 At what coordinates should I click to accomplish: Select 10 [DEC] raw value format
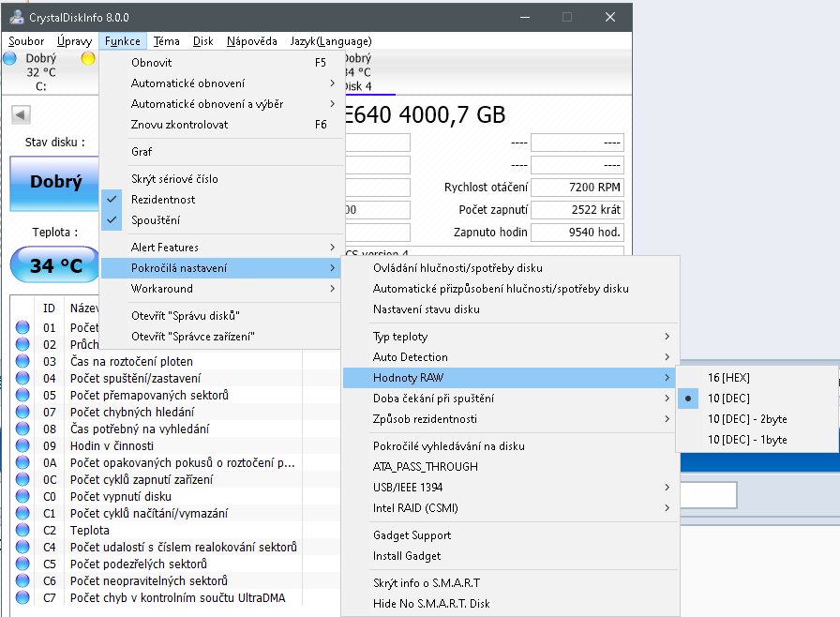(x=757, y=399)
